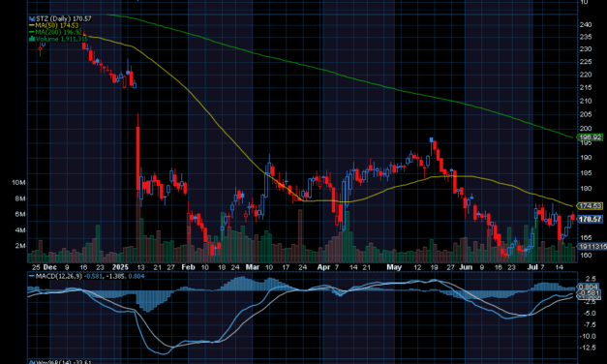Click the 0.804 MACD histogram value tag

coord(589,287)
